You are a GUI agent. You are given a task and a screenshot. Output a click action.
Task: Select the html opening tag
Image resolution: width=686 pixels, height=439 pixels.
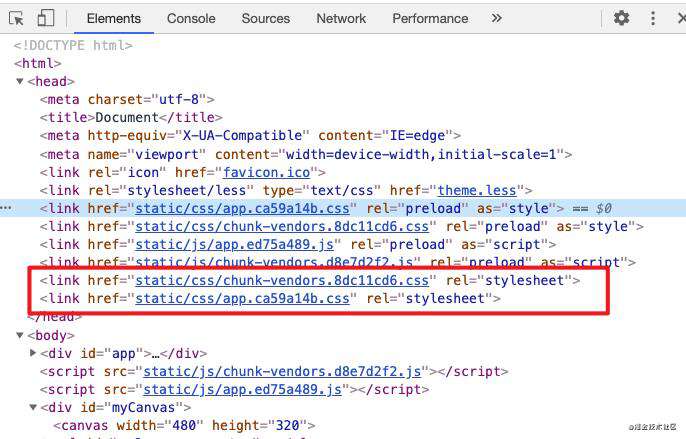point(38,63)
